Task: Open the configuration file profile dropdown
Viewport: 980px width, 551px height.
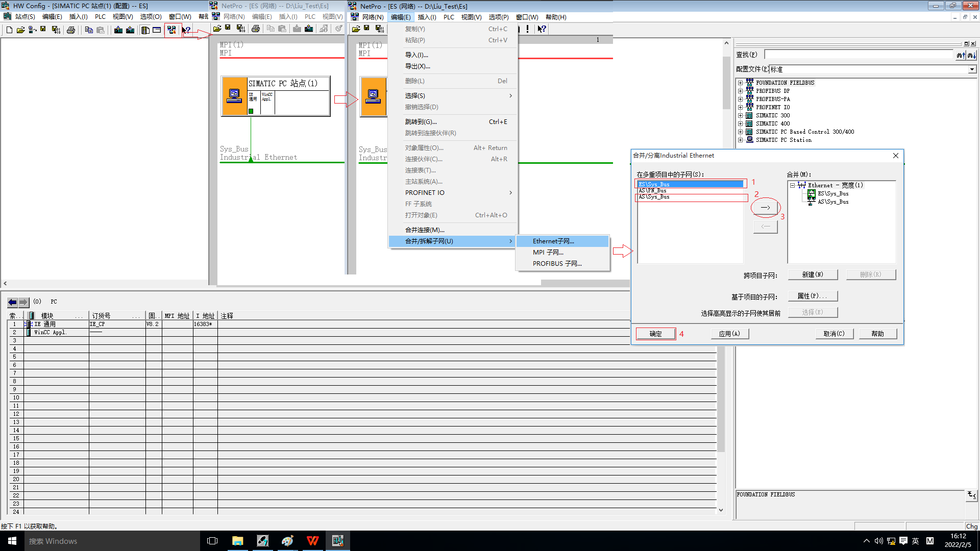Action: (971, 69)
